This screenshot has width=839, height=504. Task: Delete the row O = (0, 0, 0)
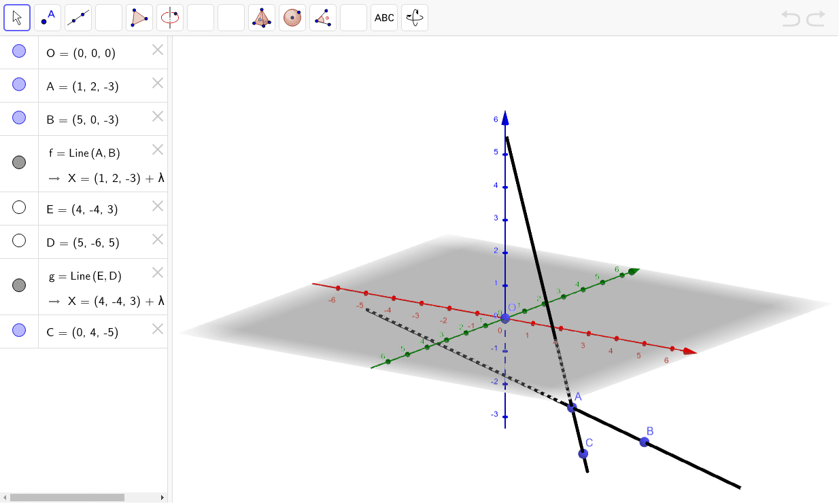158,50
